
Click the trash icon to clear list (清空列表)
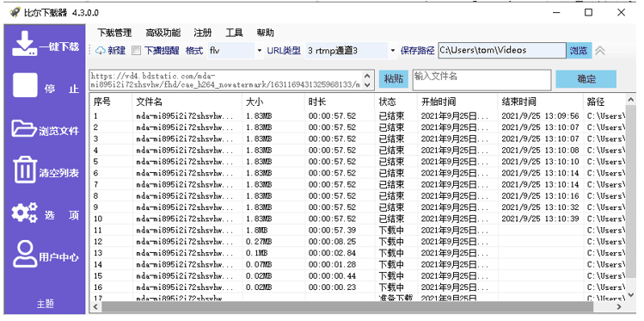pos(25,170)
